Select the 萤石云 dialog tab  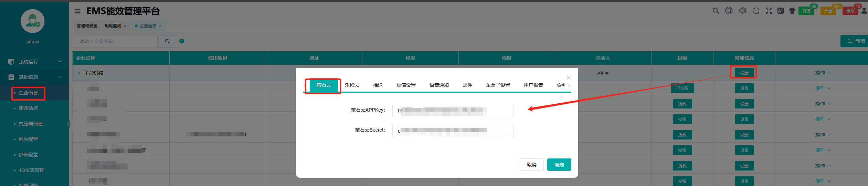pyautogui.click(x=324, y=85)
